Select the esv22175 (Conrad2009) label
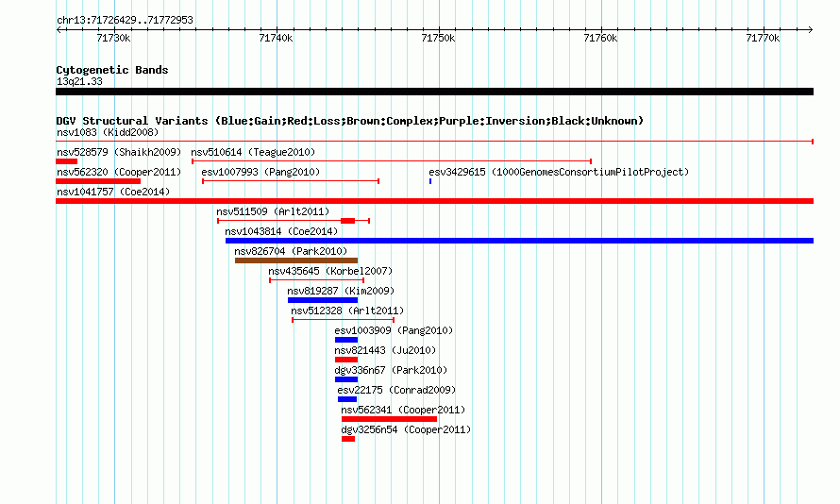Image resolution: width=840 pixels, height=504 pixels. coord(396,390)
